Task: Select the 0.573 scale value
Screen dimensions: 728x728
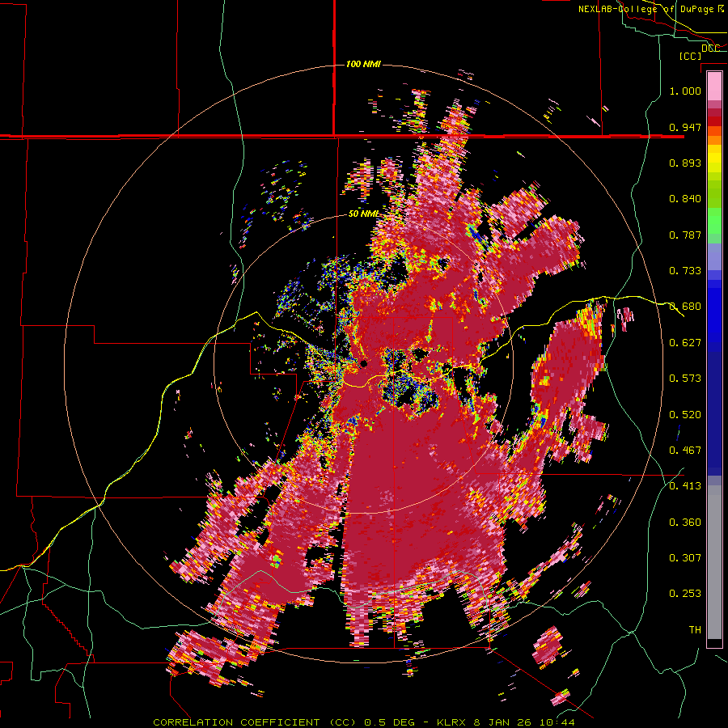Action: pos(685,379)
